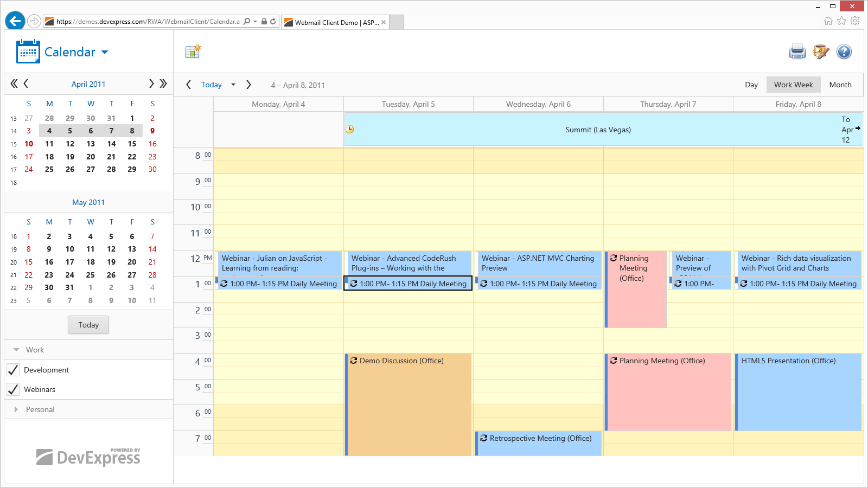Open Demo Discussion (Office) appointment

click(x=409, y=404)
